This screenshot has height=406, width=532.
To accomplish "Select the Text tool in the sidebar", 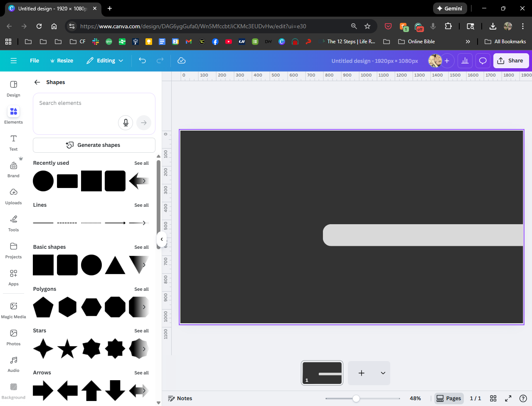I will [x=14, y=142].
